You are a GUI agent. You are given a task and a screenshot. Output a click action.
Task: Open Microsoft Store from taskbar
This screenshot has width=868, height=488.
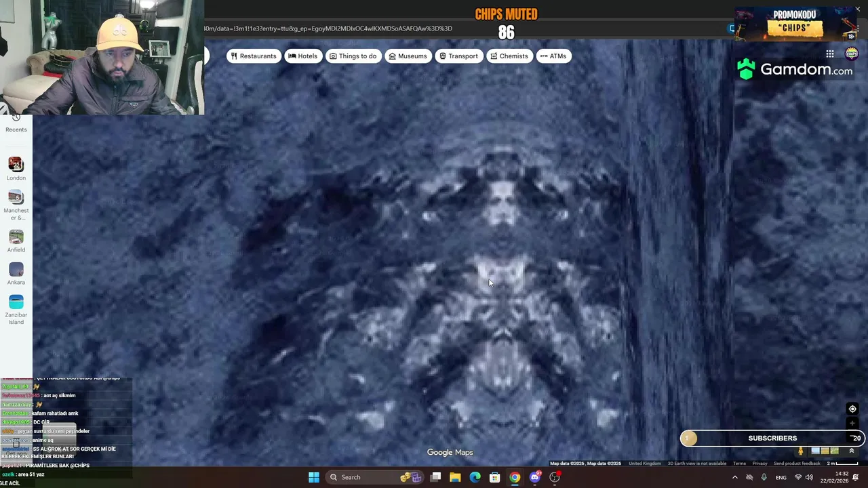pyautogui.click(x=495, y=477)
